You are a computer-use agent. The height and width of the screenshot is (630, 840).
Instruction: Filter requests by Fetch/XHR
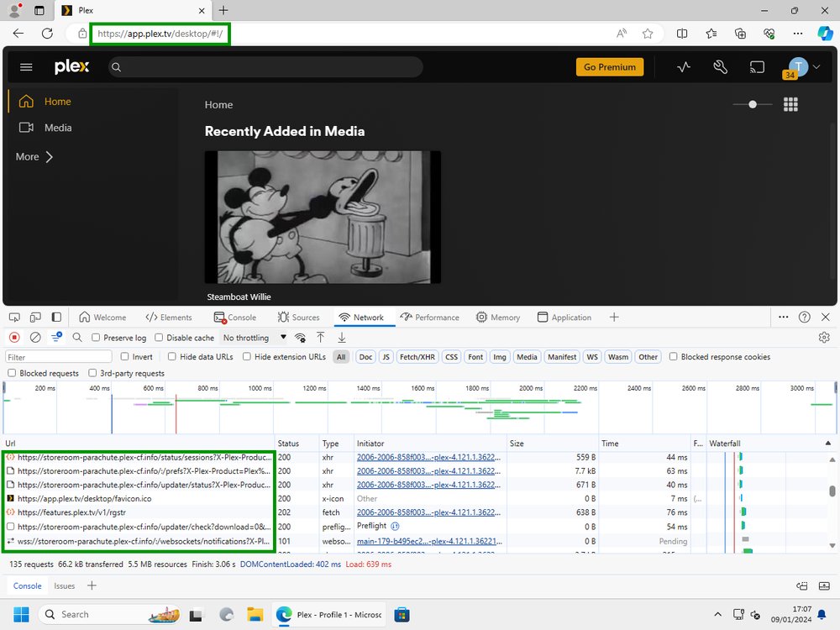[x=417, y=357]
